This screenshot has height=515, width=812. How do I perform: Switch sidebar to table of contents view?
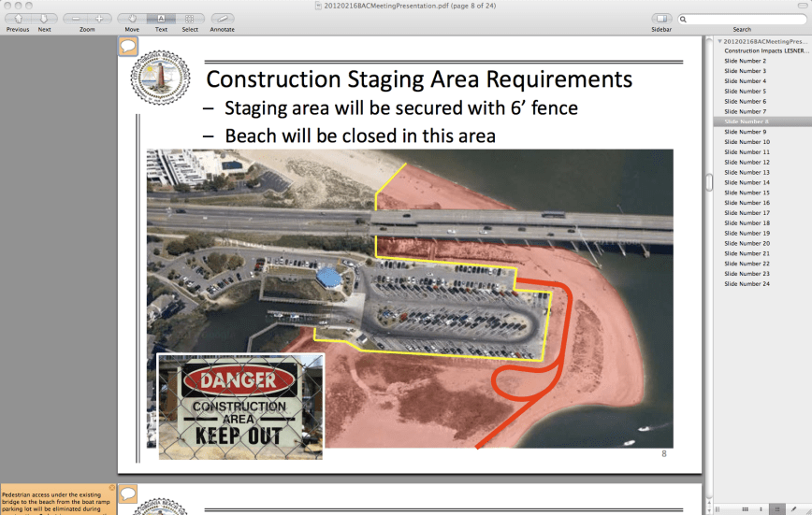coord(776,509)
